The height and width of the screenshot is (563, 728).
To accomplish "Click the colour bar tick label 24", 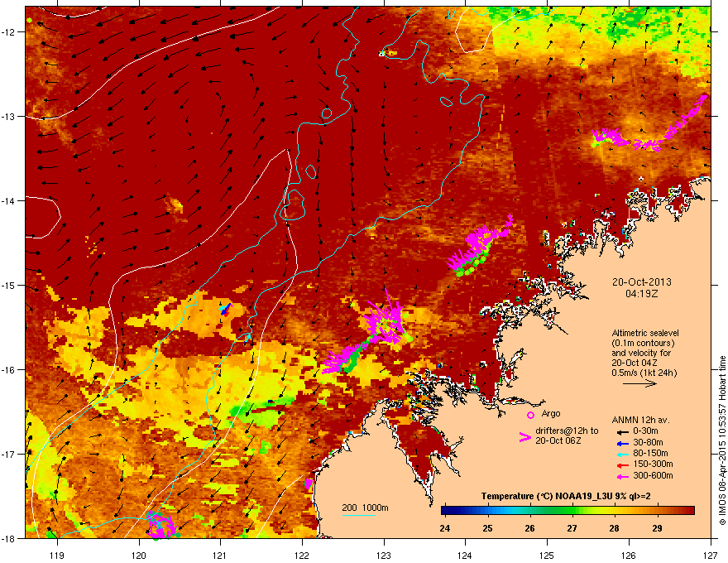I will (x=444, y=528).
